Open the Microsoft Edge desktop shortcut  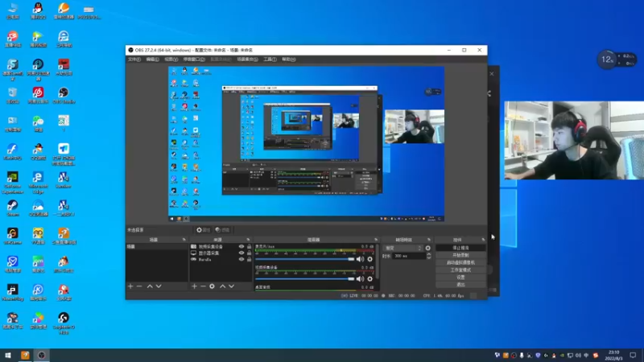point(38,183)
